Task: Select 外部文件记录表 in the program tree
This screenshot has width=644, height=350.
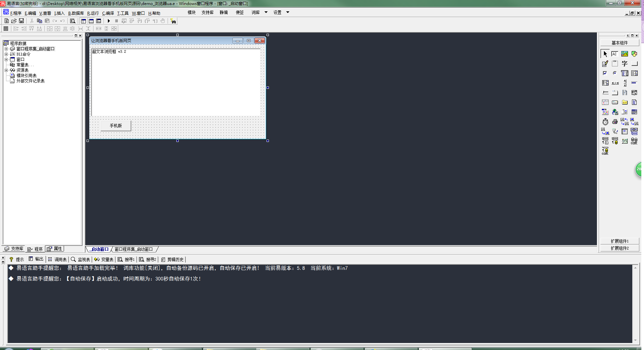Action: [x=30, y=81]
